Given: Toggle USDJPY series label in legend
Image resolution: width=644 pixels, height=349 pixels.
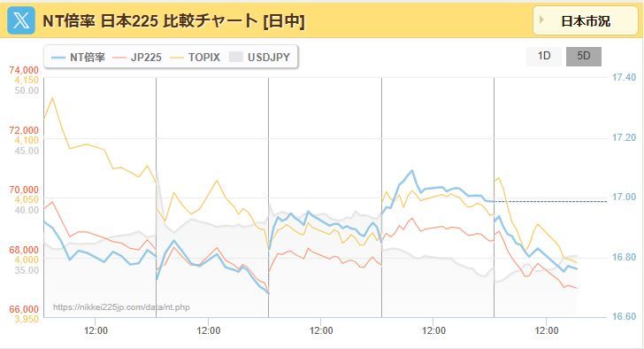Looking at the screenshot, I should (x=269, y=58).
